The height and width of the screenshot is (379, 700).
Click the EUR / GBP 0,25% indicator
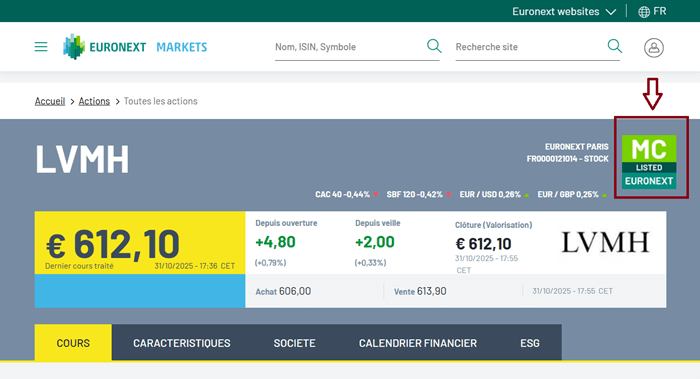coord(572,195)
